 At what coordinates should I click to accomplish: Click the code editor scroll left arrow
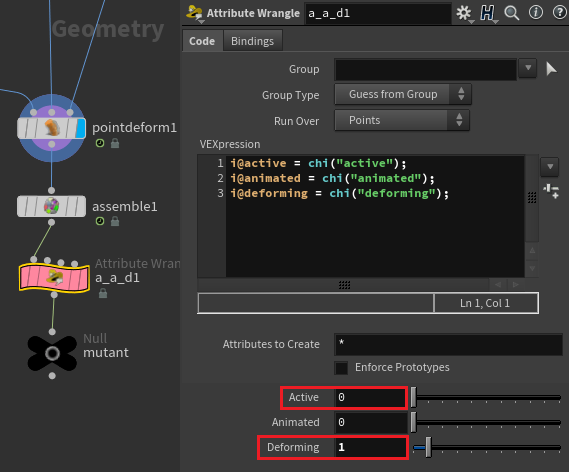click(498, 284)
